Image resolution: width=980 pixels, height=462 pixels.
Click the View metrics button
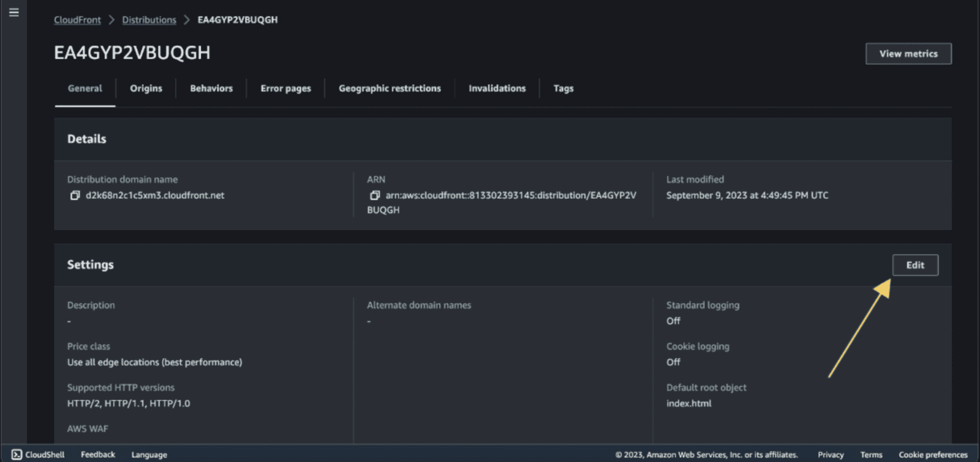coord(908,54)
